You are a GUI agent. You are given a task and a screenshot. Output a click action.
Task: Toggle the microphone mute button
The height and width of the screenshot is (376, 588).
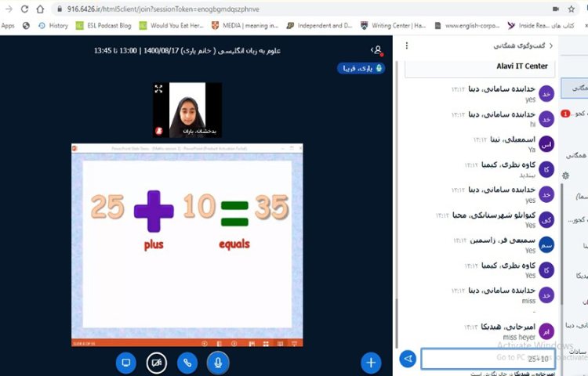pyautogui.click(x=218, y=363)
